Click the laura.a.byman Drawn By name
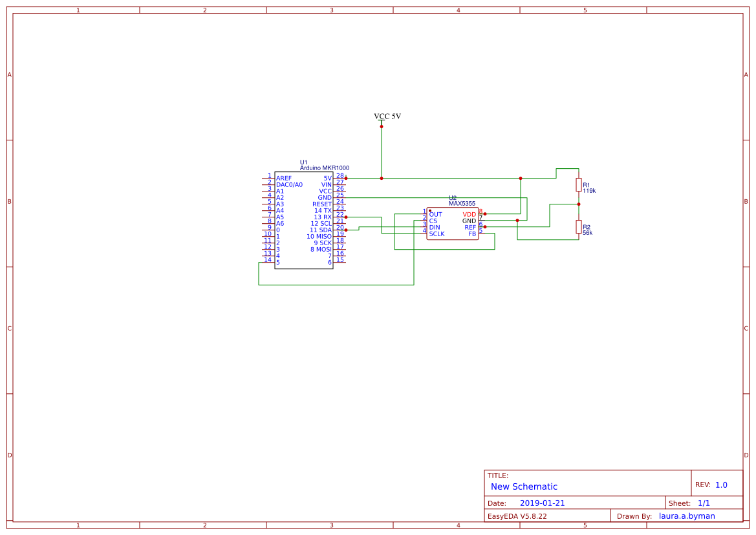Image resolution: width=756 pixels, height=535 pixels. tap(686, 516)
